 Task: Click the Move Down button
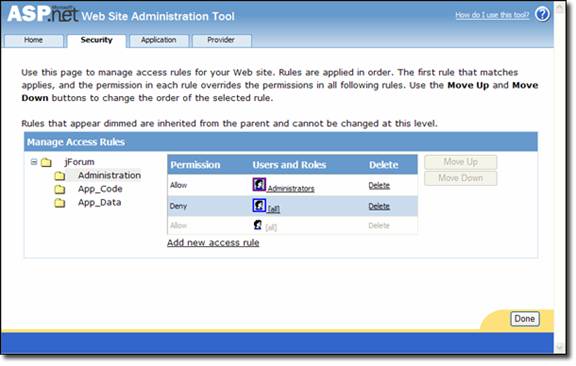461,178
